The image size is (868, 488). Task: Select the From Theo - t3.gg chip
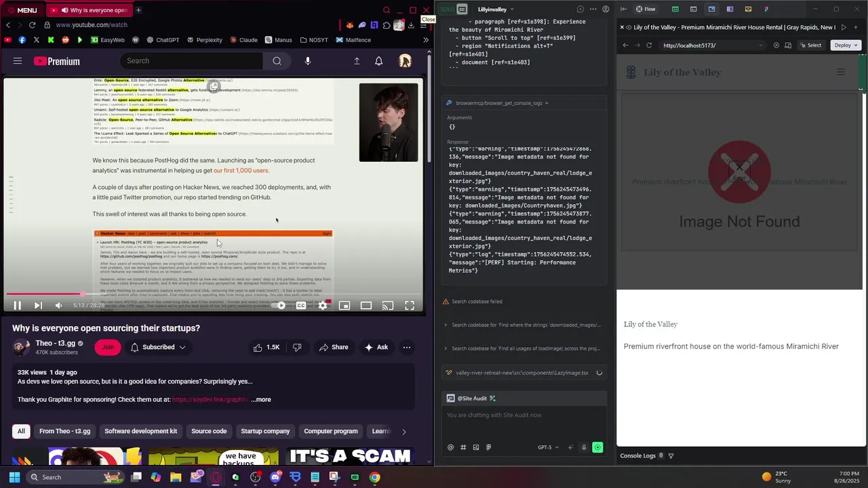[x=64, y=431]
